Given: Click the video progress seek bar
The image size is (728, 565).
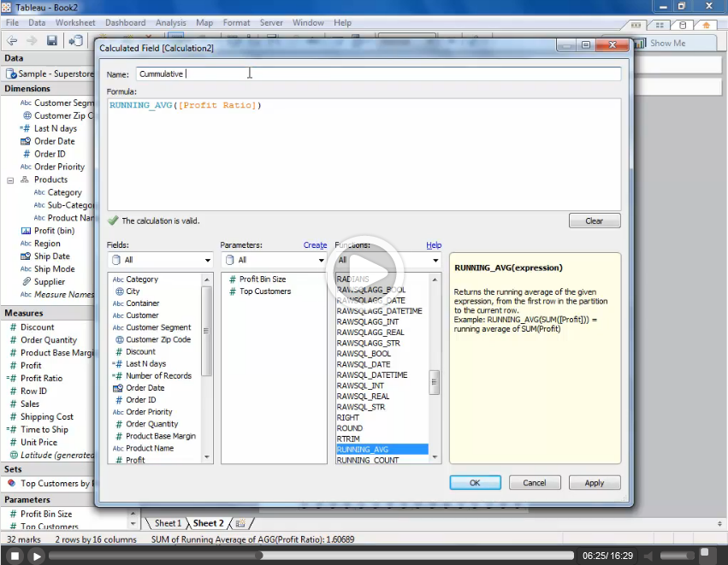Looking at the screenshot, I should tap(308, 556).
